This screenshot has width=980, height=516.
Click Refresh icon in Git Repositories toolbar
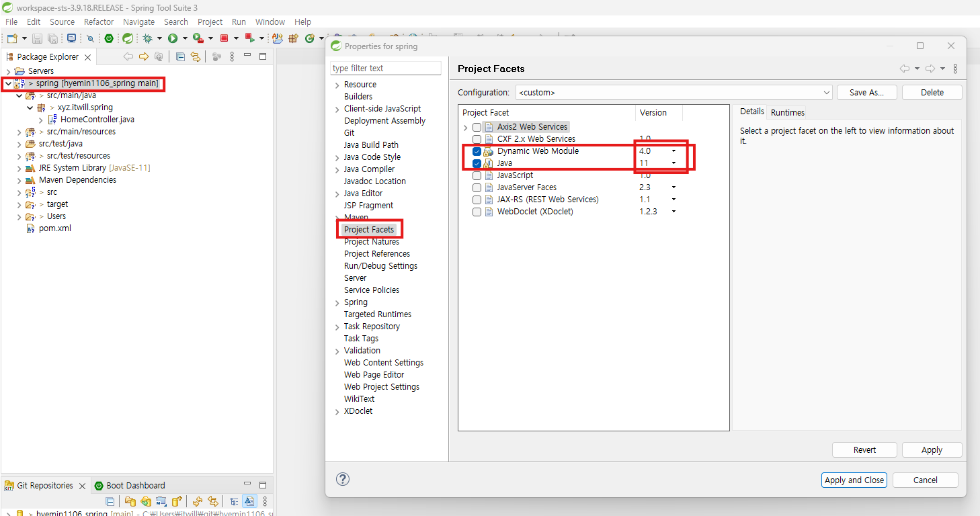[198, 501]
